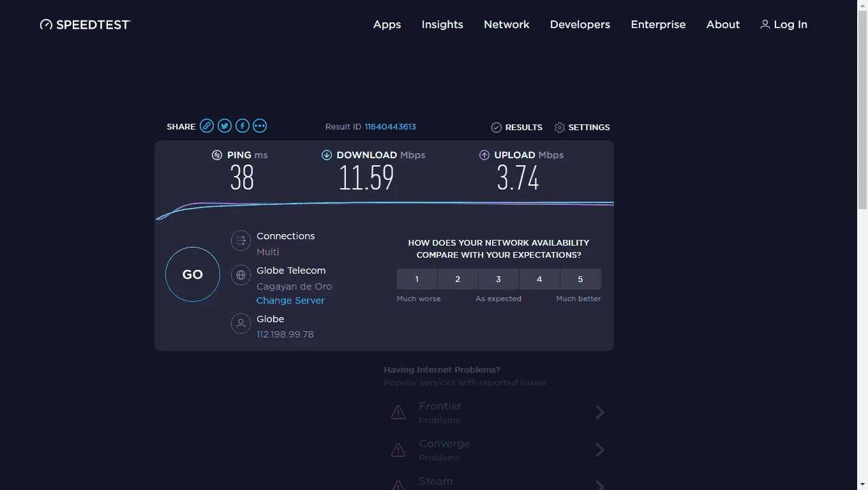Screen dimensions: 868x490
Task: Rate network availability as 2
Action: (x=458, y=279)
